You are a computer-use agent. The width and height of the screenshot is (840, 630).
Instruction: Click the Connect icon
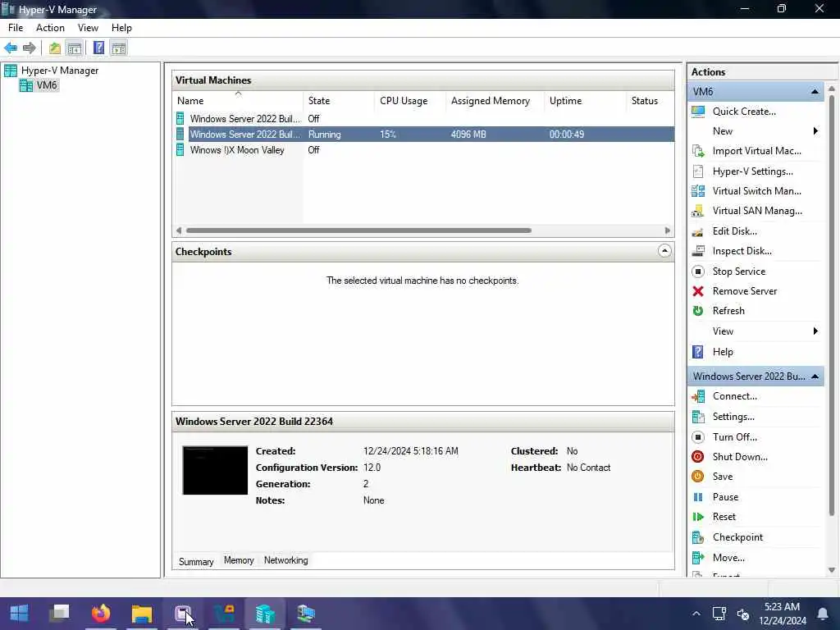click(x=698, y=396)
